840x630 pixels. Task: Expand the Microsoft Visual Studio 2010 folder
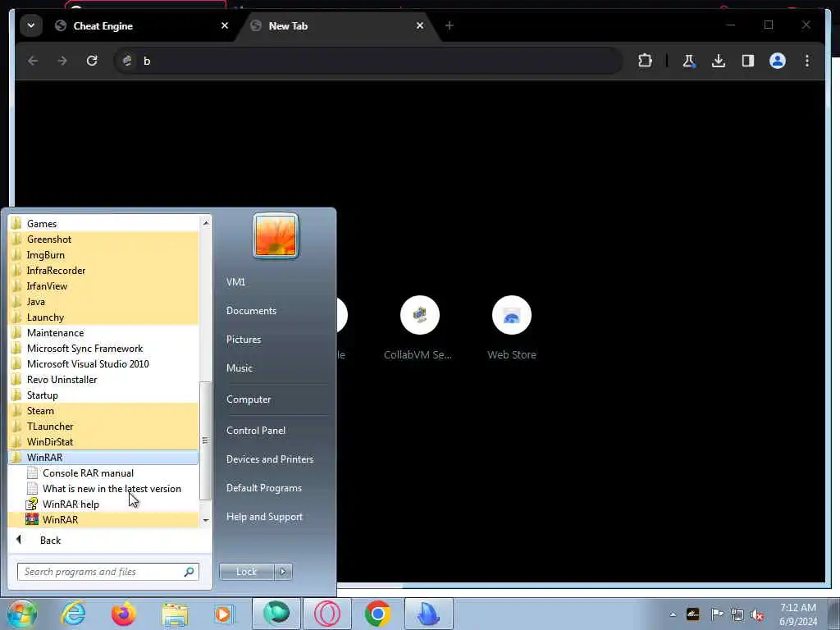103,363
